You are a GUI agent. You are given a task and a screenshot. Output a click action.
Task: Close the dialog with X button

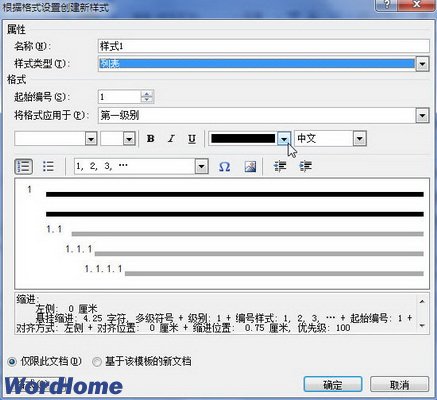pos(417,5)
